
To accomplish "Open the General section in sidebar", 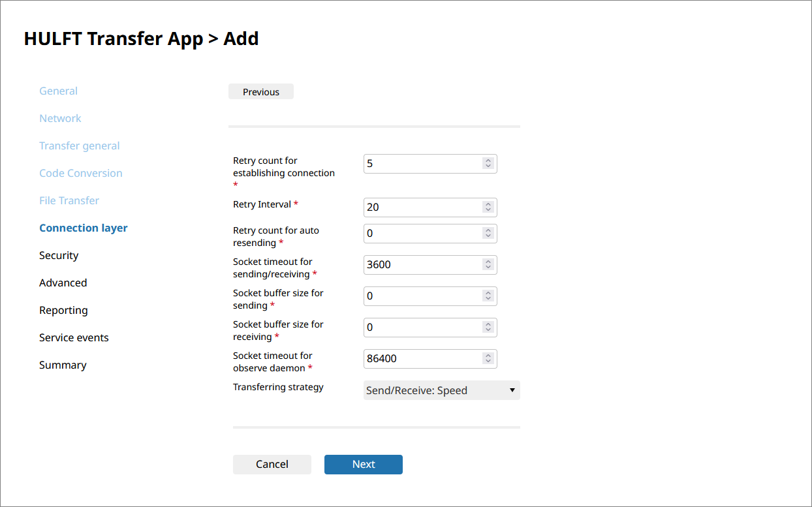I will click(x=58, y=91).
